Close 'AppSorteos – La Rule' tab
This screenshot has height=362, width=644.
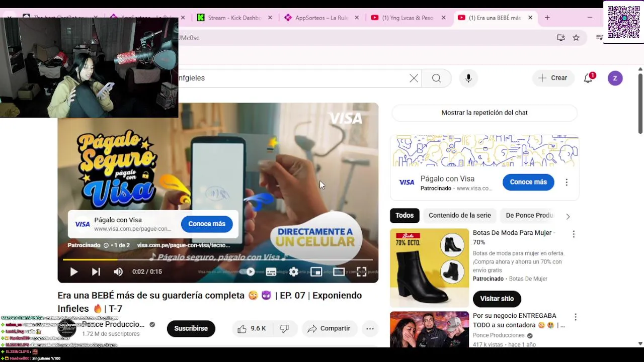[x=357, y=18]
